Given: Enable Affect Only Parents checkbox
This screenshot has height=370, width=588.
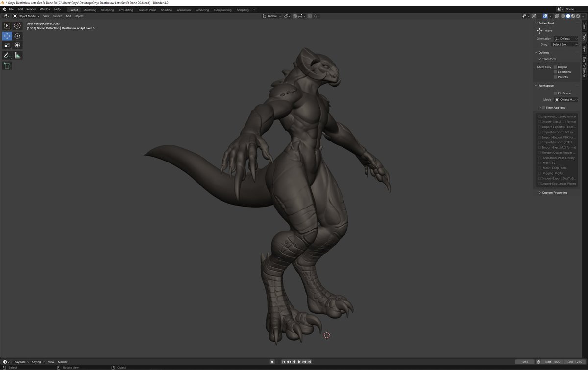Looking at the screenshot, I should coord(555,77).
